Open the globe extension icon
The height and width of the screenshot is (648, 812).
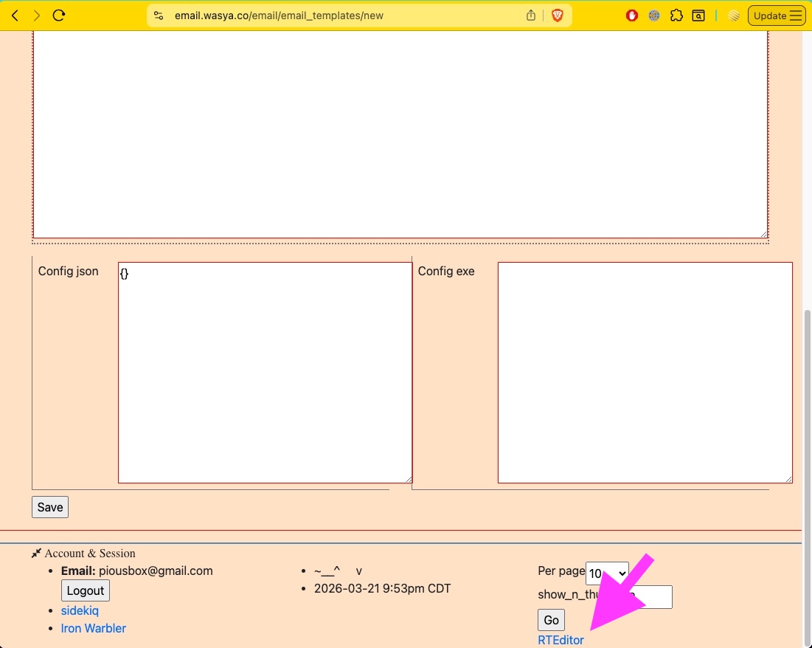tap(654, 15)
